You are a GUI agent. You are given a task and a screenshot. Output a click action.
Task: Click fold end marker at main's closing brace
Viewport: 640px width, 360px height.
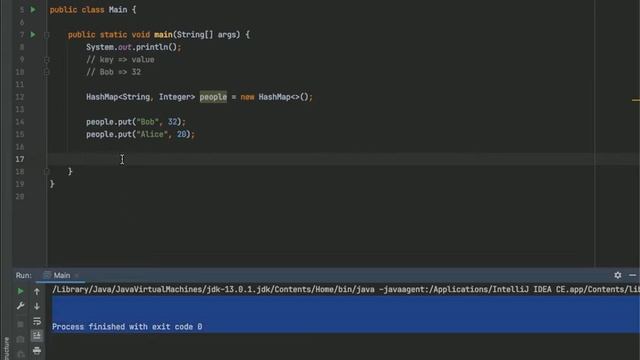tap(47, 171)
